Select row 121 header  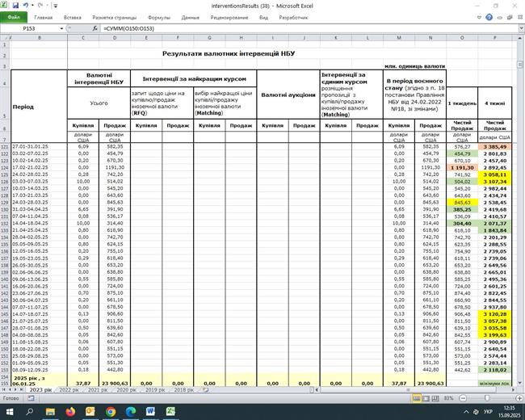coord(5,147)
